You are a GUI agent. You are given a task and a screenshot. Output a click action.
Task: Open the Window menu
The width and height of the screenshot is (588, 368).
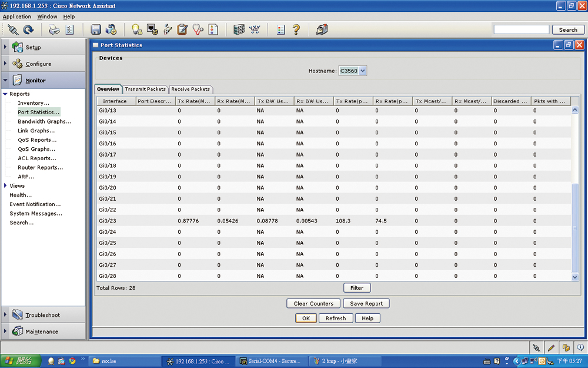(47, 16)
